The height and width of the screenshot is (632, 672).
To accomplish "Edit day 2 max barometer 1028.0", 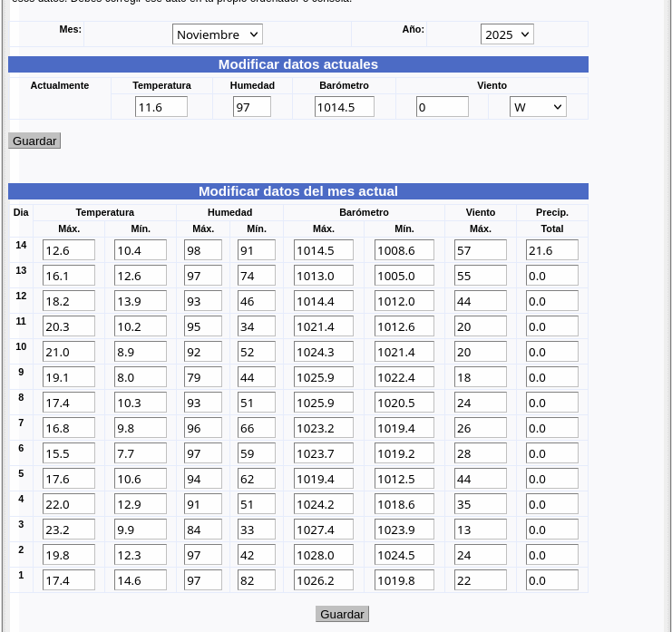I will (324, 554).
